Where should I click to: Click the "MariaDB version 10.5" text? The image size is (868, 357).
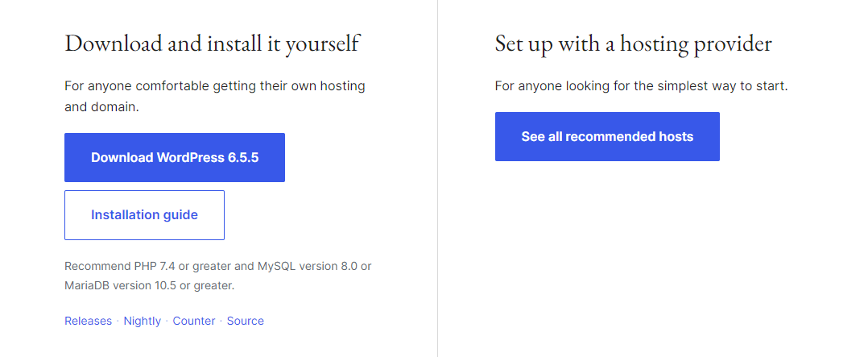129,285
